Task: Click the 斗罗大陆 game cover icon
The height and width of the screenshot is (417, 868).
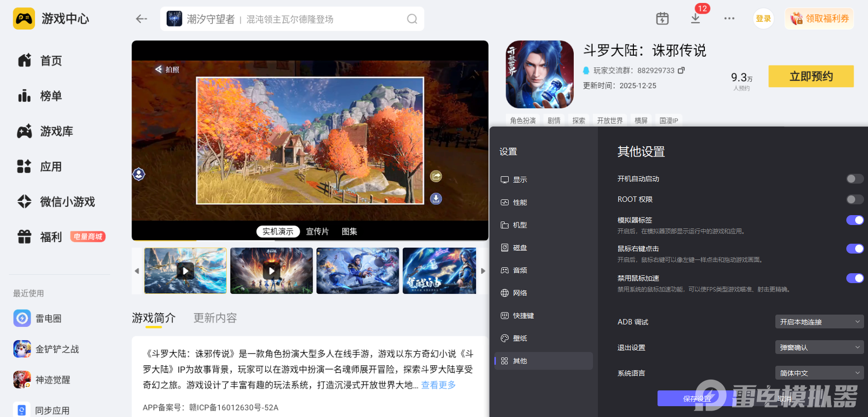Action: [540, 74]
